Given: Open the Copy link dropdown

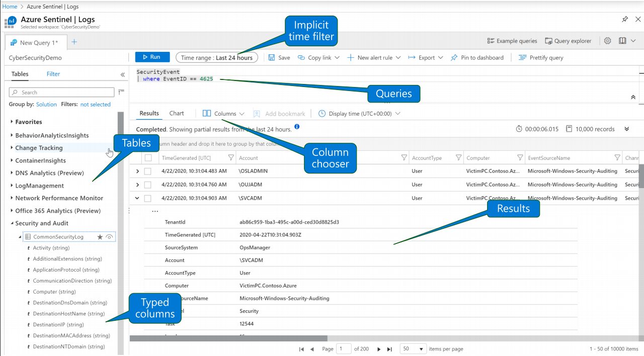Looking at the screenshot, I should click(x=318, y=58).
